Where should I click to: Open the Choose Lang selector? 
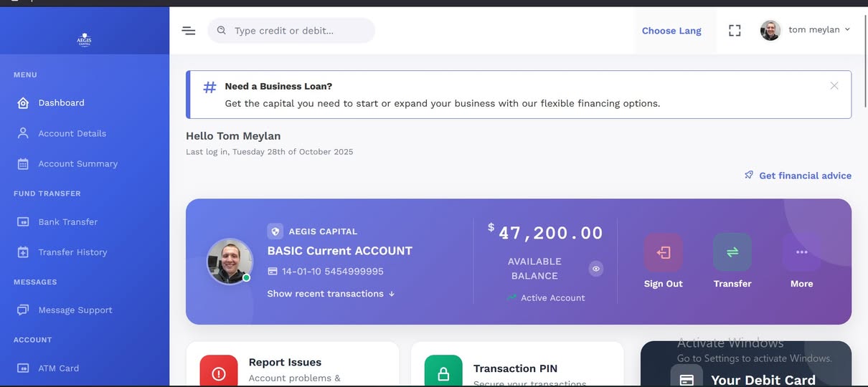[x=671, y=31]
